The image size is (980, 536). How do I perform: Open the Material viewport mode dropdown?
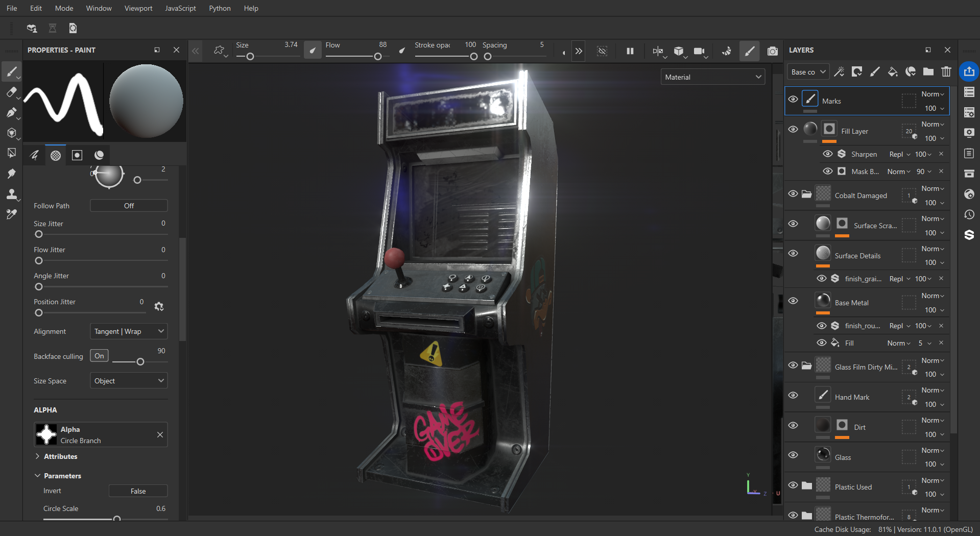tap(712, 77)
